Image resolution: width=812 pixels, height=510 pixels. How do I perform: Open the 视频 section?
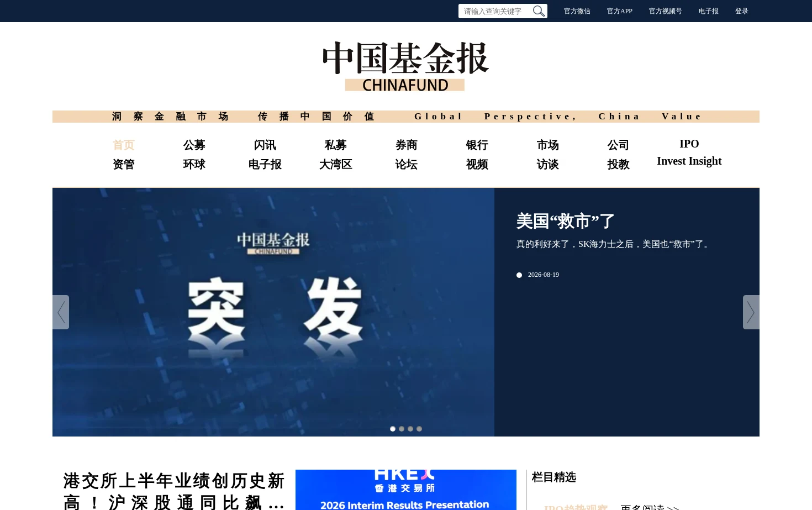(x=477, y=164)
